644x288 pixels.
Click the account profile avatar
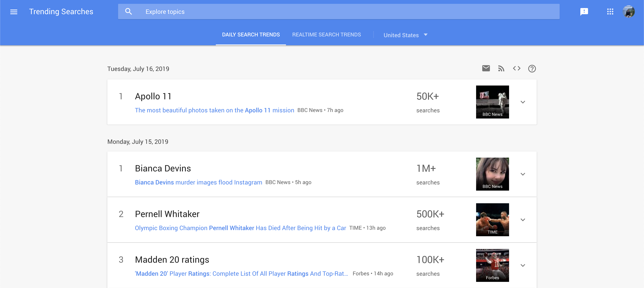click(628, 12)
